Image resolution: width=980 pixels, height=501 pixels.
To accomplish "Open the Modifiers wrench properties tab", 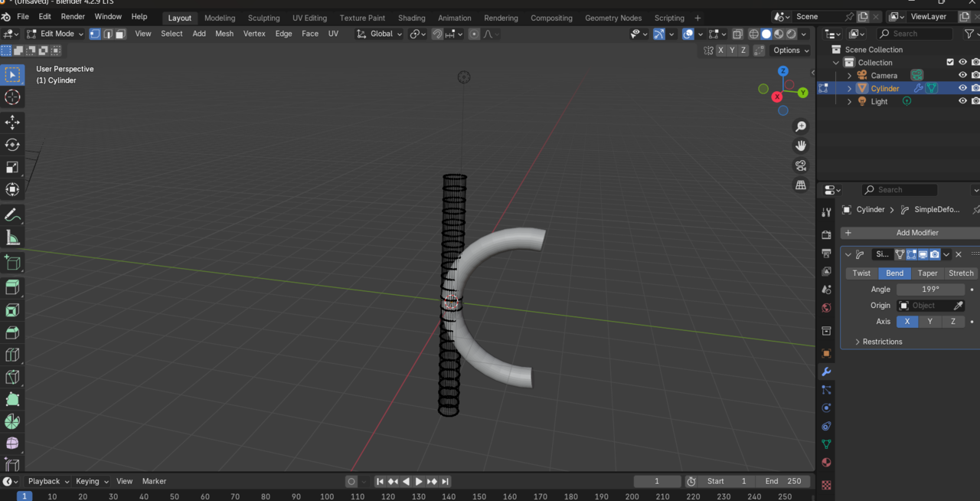I will click(826, 372).
